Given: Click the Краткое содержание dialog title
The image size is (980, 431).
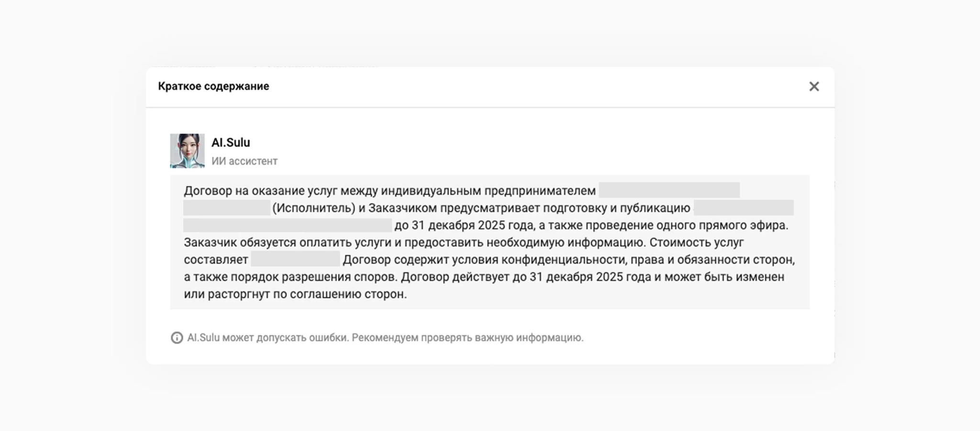Looking at the screenshot, I should 213,87.
